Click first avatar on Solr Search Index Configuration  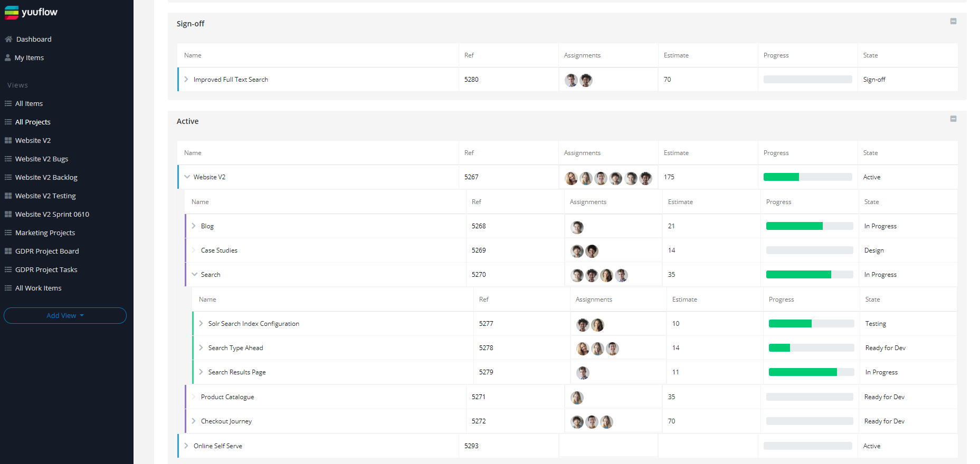tap(583, 325)
